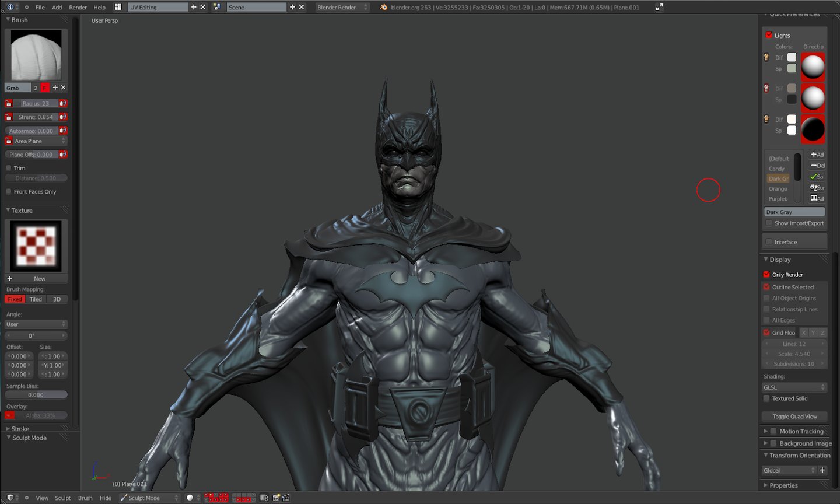Expand the Background Images panel

(766, 443)
